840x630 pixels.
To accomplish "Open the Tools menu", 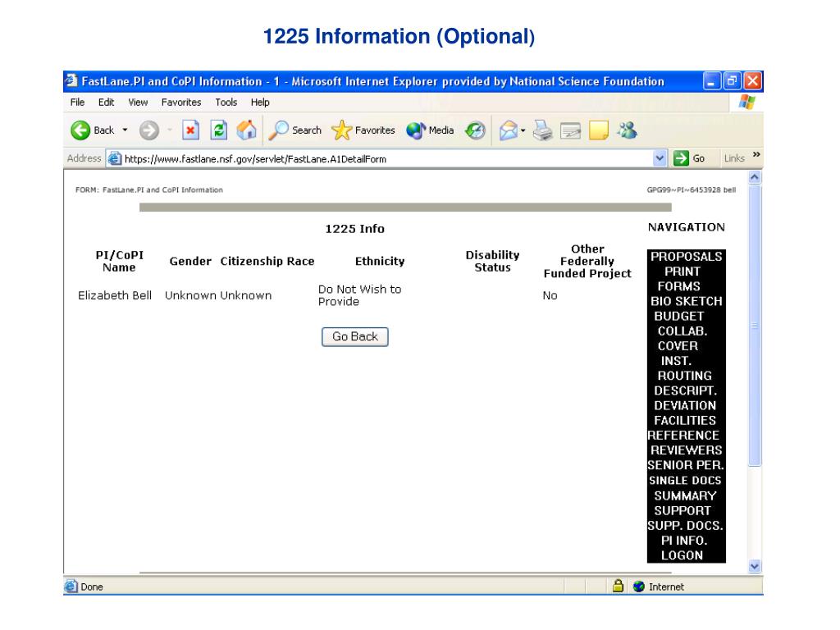I will 226,103.
